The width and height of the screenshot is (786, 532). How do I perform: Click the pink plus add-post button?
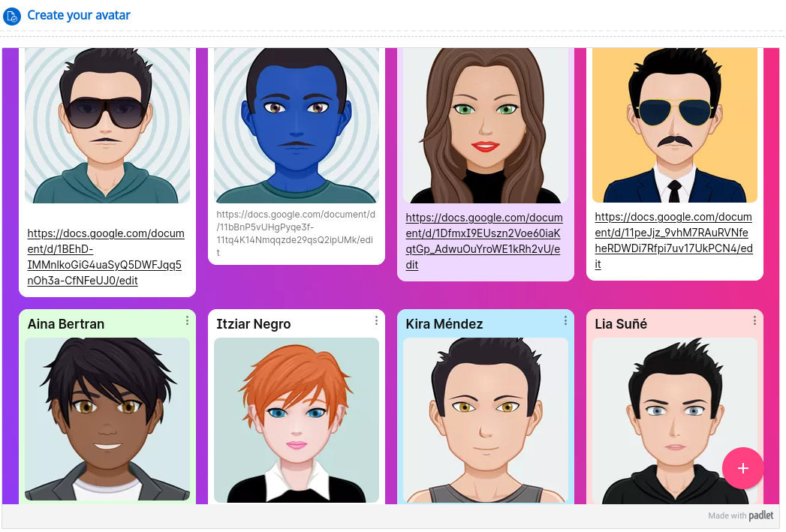click(x=743, y=468)
